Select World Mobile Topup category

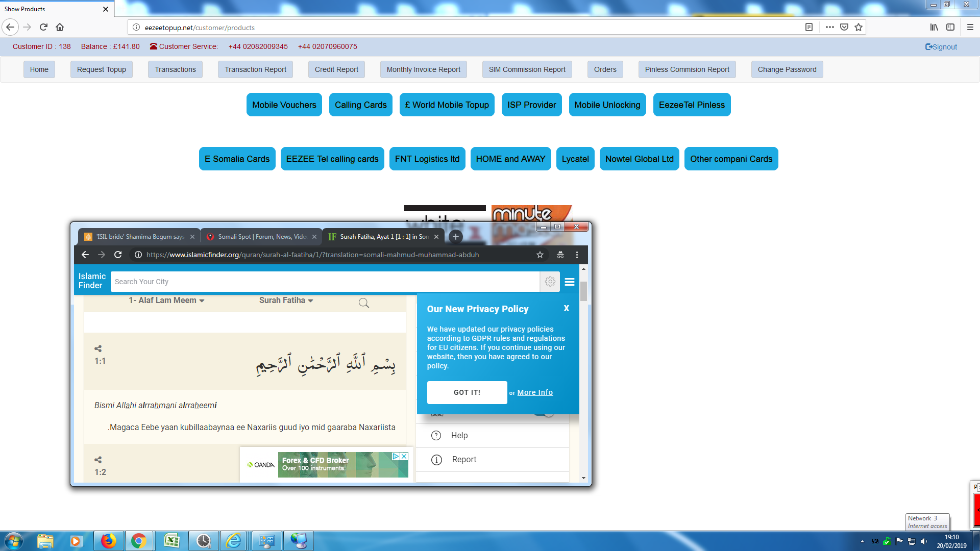pyautogui.click(x=447, y=105)
